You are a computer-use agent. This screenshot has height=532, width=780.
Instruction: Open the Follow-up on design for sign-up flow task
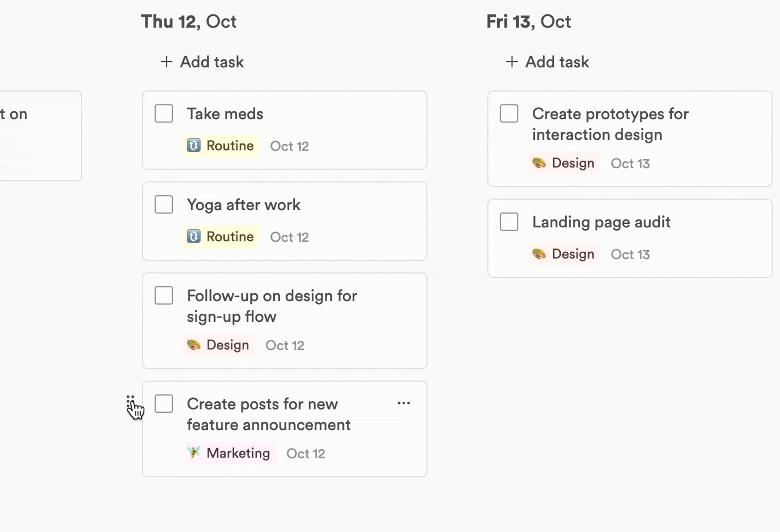[272, 306]
